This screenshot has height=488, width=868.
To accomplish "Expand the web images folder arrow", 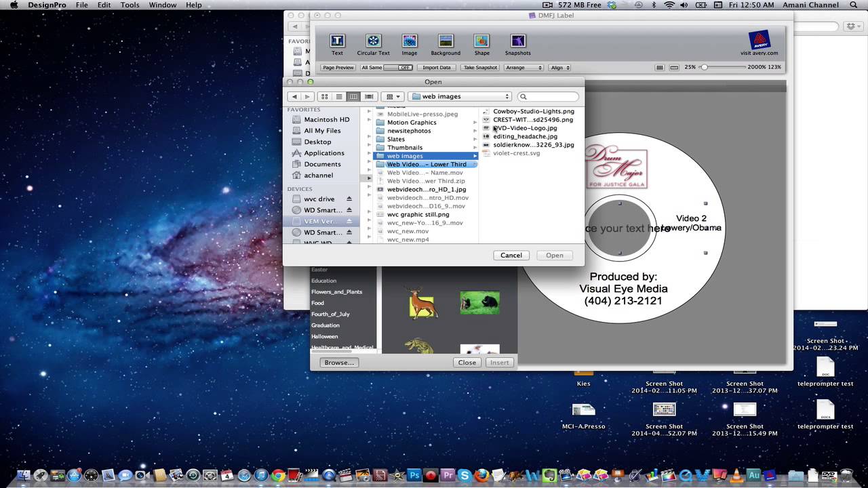I will click(475, 156).
